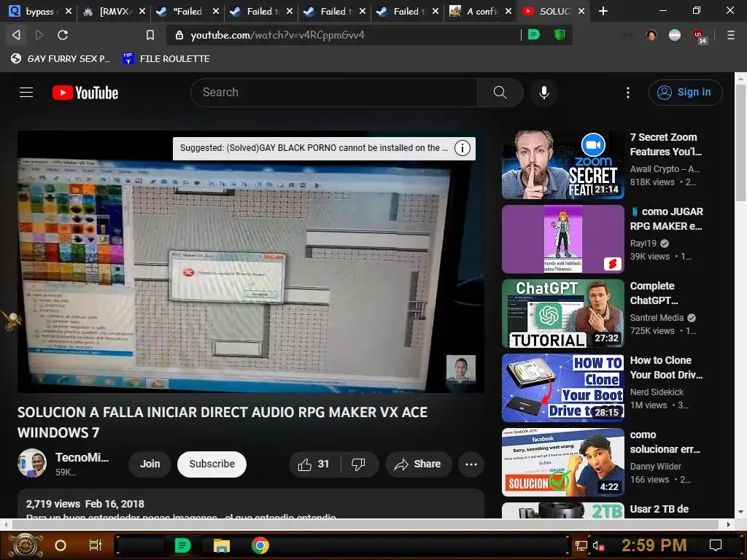Open the FILE ROULETTE bookmark
The height and width of the screenshot is (560, 747).
pyautogui.click(x=166, y=58)
